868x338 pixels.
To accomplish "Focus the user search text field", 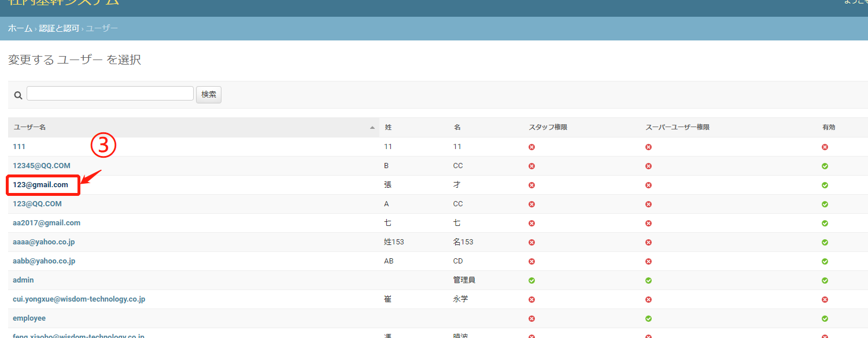I will (110, 94).
